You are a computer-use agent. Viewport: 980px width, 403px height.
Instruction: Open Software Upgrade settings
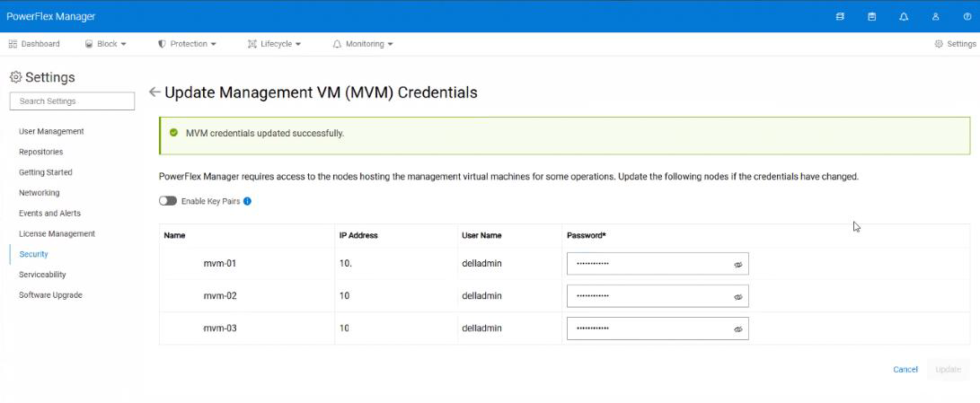coord(50,295)
